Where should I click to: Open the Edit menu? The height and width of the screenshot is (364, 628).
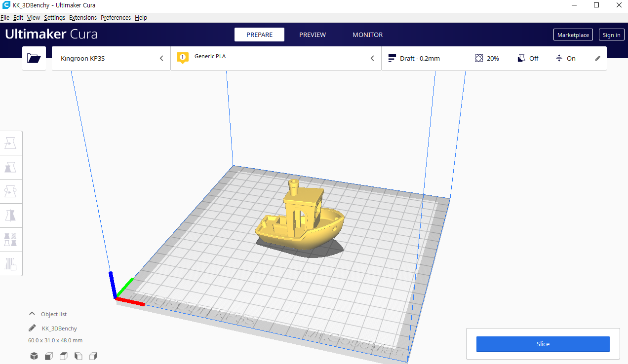pyautogui.click(x=18, y=17)
